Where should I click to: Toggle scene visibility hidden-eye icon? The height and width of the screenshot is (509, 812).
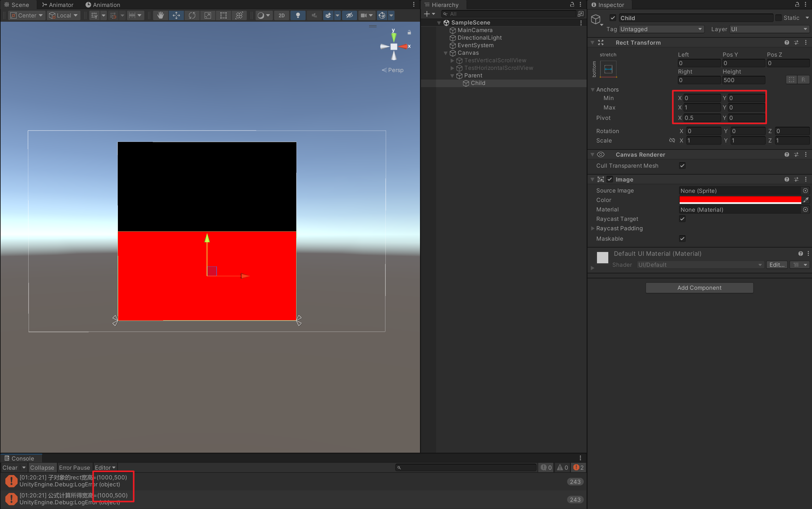[x=350, y=15]
